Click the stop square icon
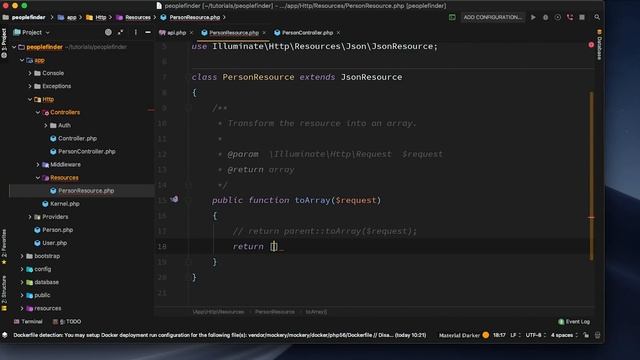640x360 pixels. [582, 17]
